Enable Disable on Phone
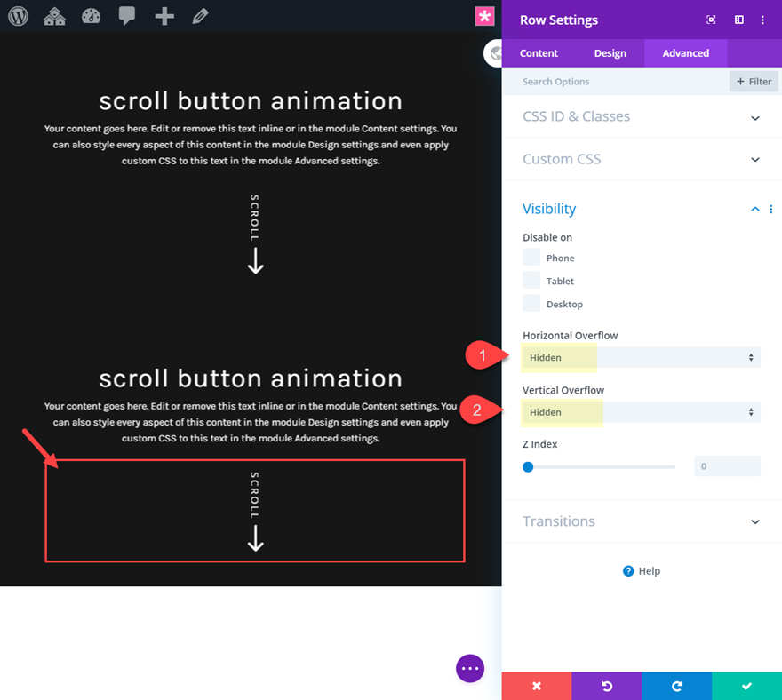 click(532, 258)
